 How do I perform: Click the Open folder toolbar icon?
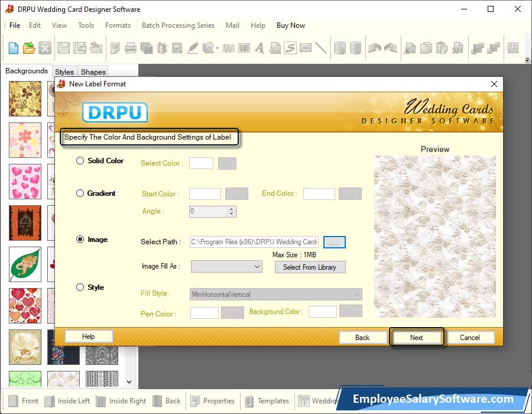29,48
